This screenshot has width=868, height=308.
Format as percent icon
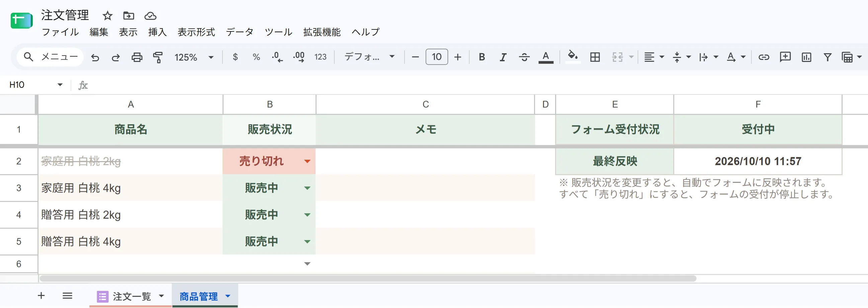pyautogui.click(x=256, y=57)
